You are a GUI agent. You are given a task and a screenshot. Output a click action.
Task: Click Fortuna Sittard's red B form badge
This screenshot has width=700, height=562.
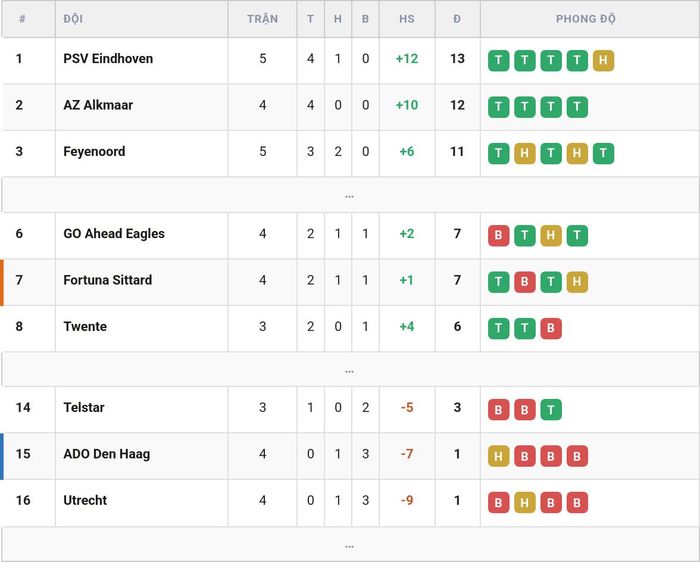525,282
